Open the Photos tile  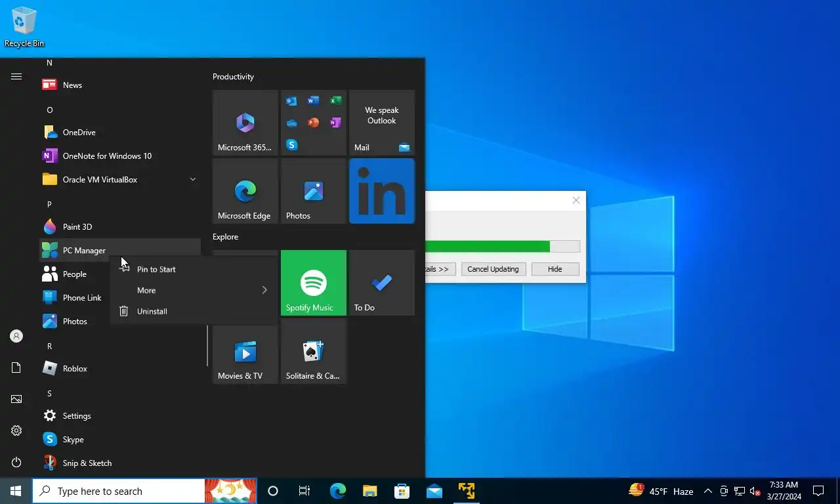(x=314, y=191)
